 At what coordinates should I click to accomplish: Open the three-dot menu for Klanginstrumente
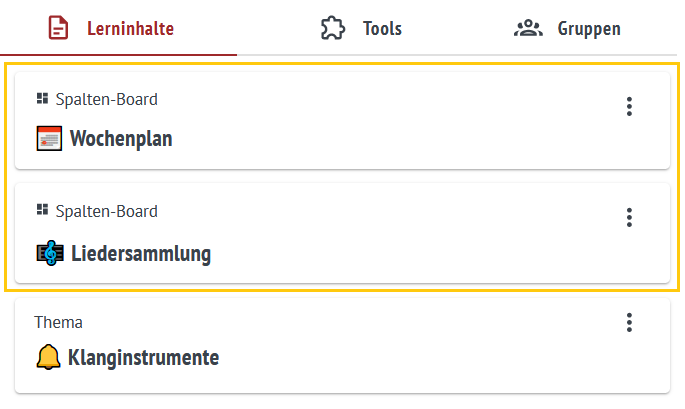629,322
